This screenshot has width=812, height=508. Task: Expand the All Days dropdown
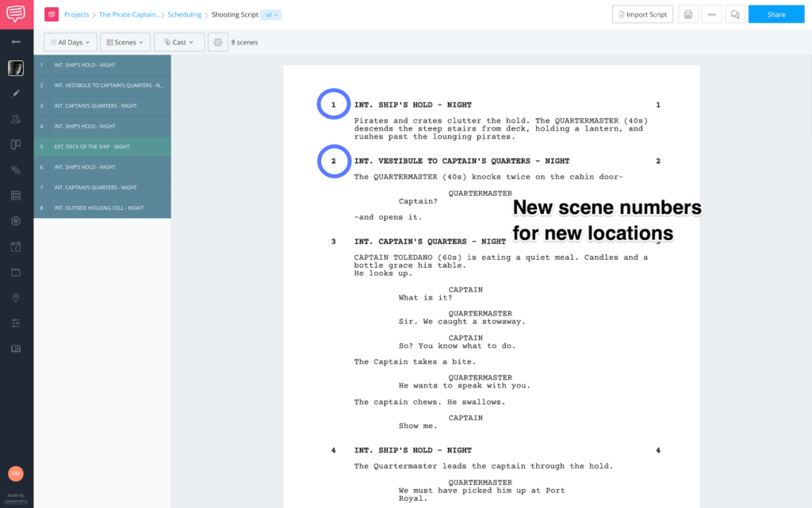pyautogui.click(x=71, y=42)
